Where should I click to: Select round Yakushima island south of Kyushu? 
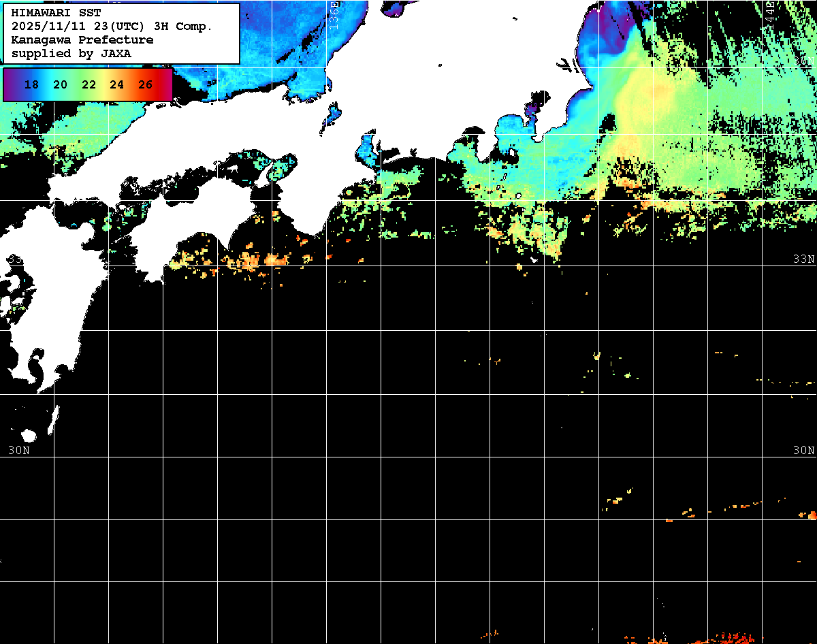point(29,436)
